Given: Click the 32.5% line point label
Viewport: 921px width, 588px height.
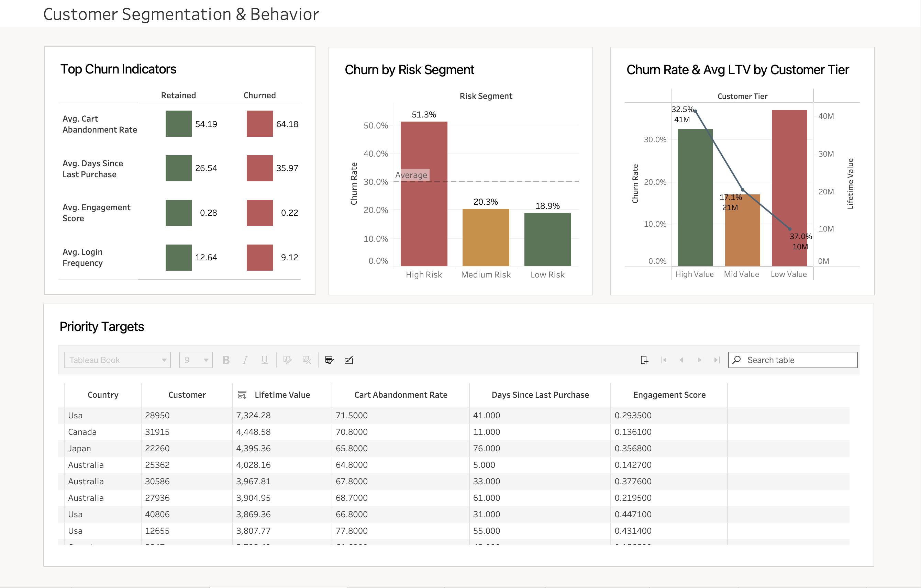Looking at the screenshot, I should coord(683,109).
